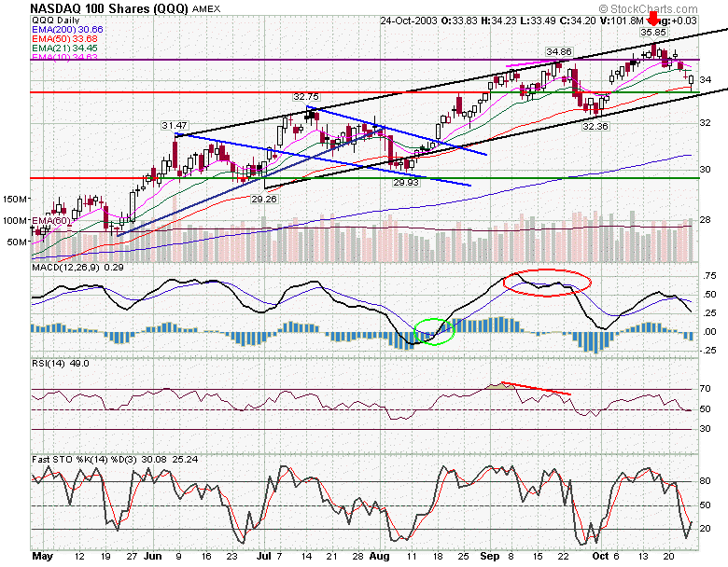Click the 150M volume axis label
Viewport: 728px width, 567px height.
click(15, 199)
